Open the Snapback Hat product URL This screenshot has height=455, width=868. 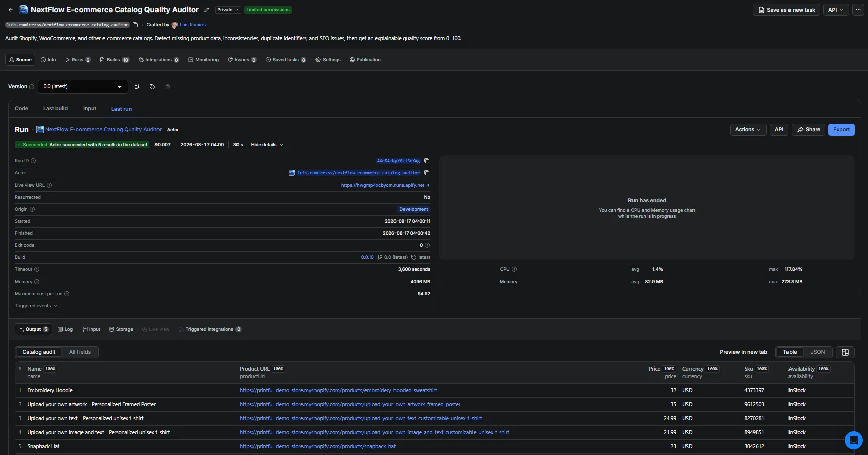point(318,447)
